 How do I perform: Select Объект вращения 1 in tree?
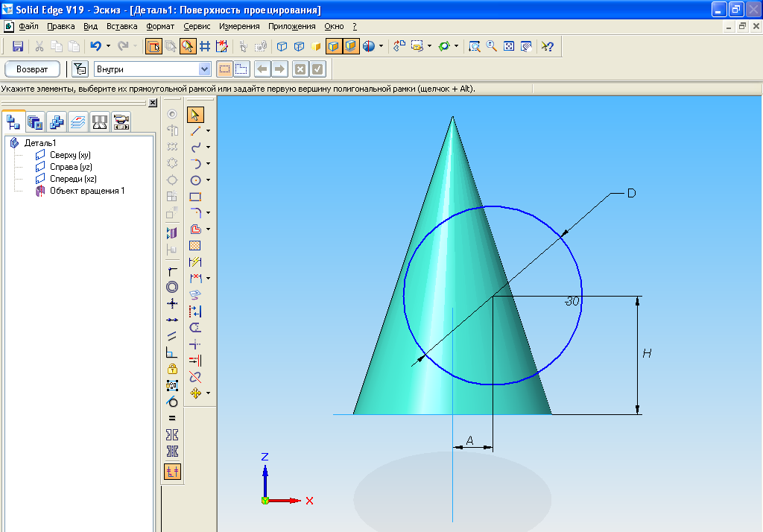coord(86,191)
